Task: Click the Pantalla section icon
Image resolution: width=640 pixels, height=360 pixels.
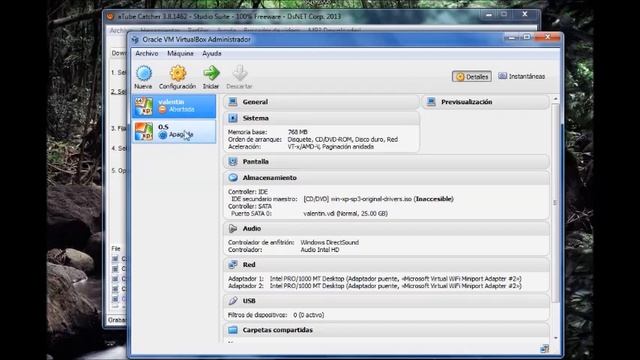Action: (x=233, y=162)
